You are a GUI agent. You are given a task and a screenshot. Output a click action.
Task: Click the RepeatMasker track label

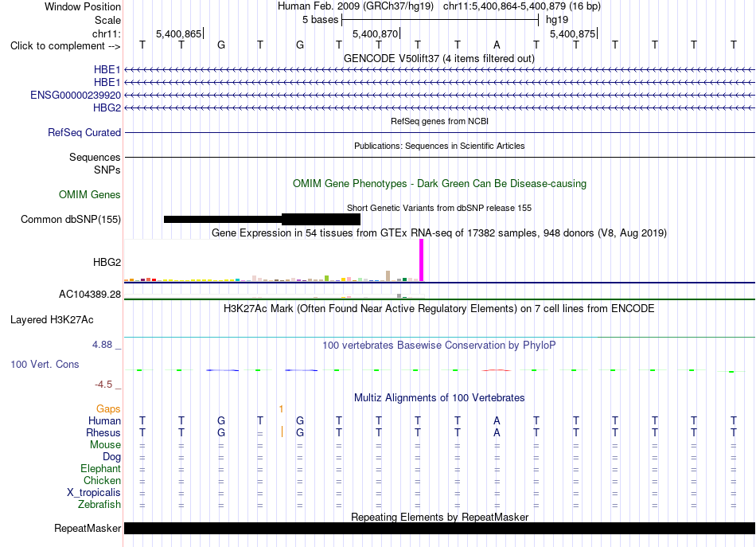click(x=88, y=529)
